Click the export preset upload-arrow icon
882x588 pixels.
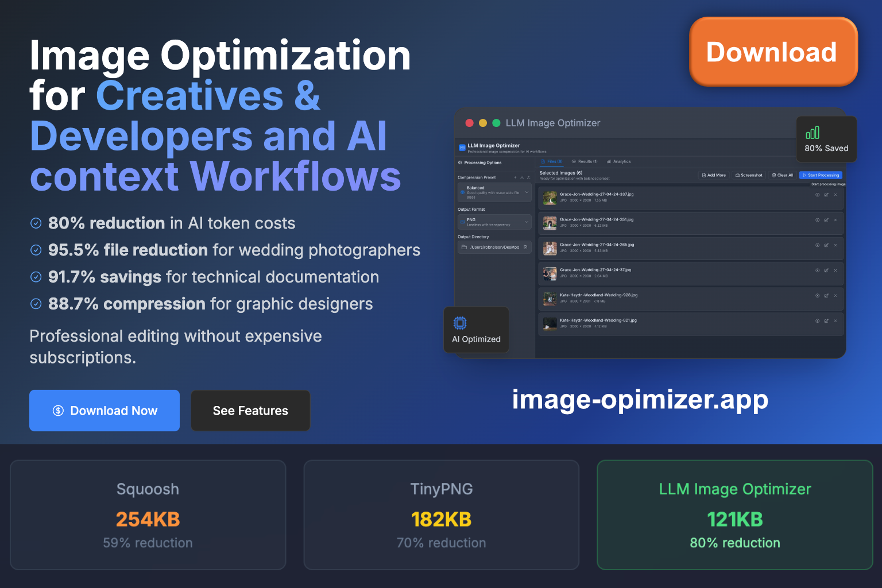[529, 177]
